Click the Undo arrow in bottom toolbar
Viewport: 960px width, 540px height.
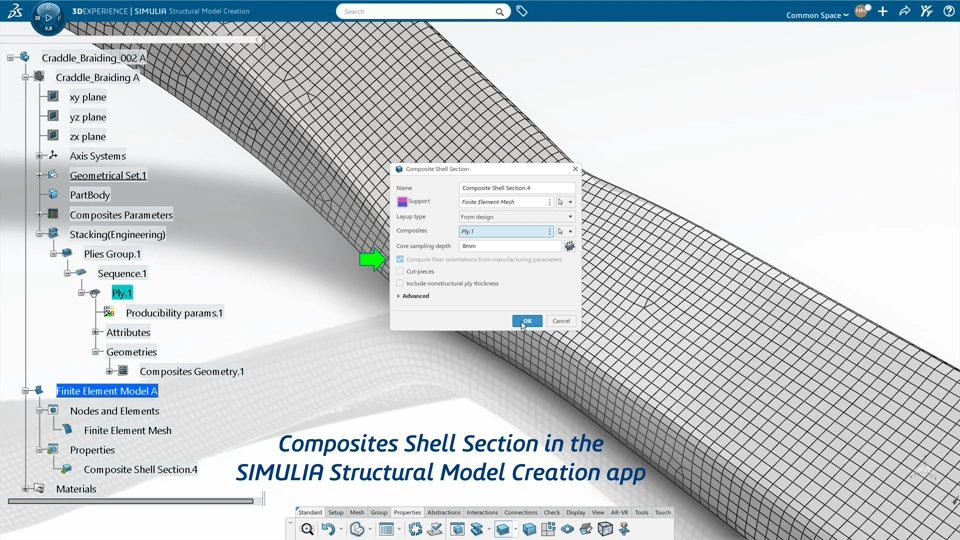pos(328,529)
